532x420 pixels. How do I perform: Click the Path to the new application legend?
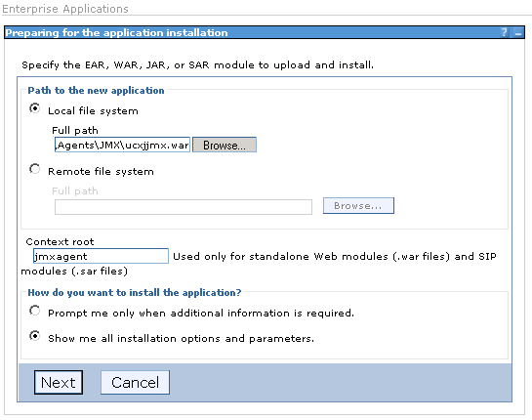[96, 90]
